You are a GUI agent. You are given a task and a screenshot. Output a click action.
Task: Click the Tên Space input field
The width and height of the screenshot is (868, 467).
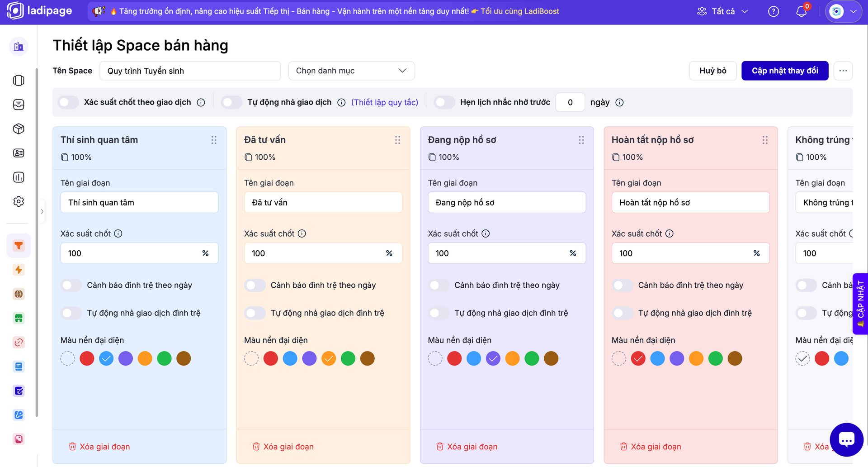pyautogui.click(x=190, y=71)
